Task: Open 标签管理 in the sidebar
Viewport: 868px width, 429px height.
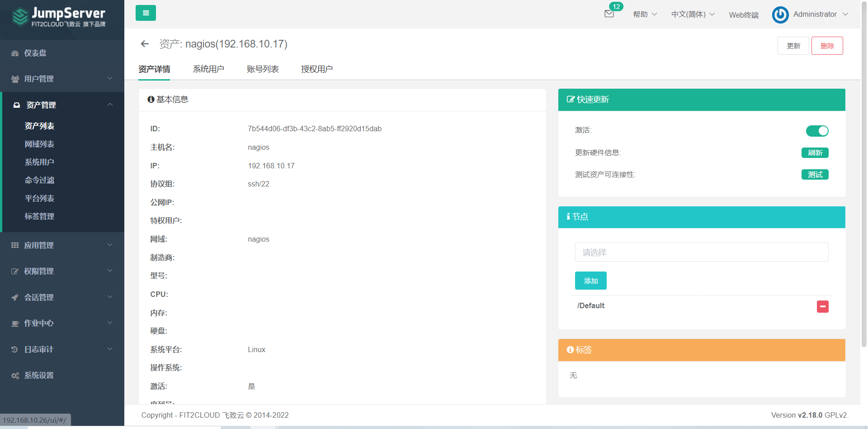Action: [x=39, y=216]
